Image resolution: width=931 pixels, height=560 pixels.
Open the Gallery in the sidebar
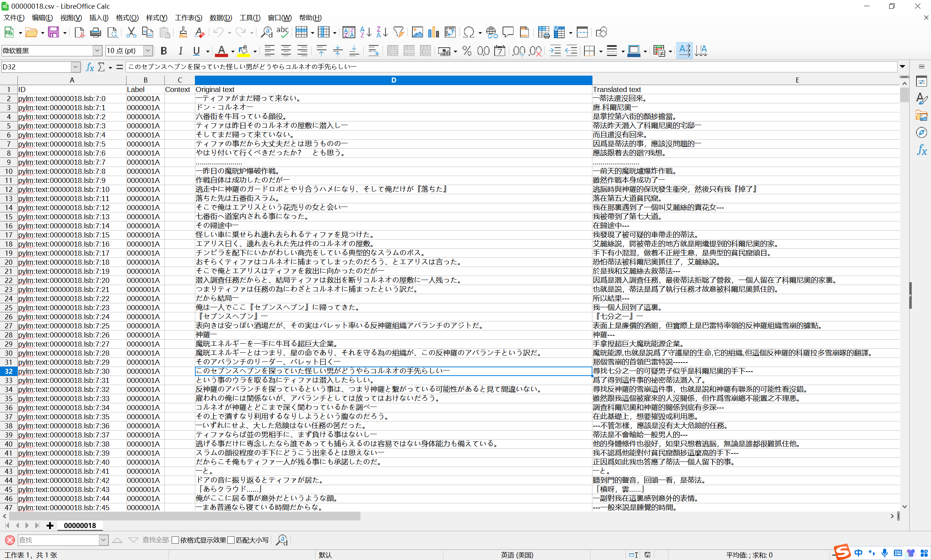[922, 115]
